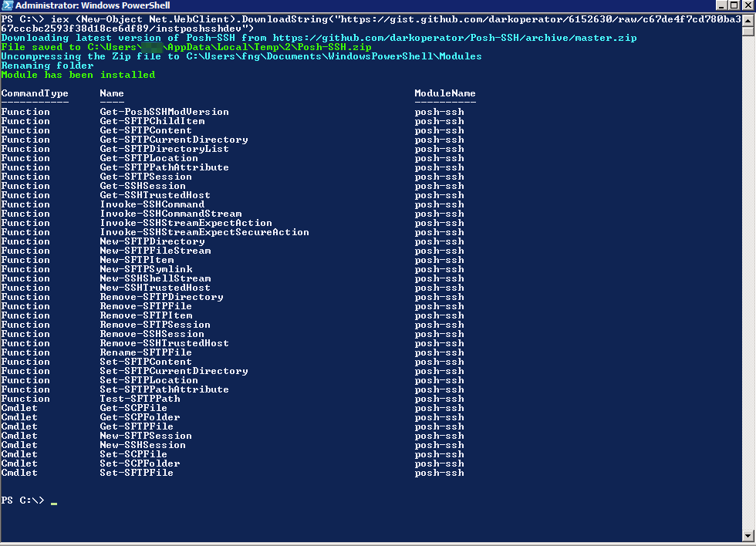Click the Get-SFTPLocation entry

pyautogui.click(x=149, y=158)
